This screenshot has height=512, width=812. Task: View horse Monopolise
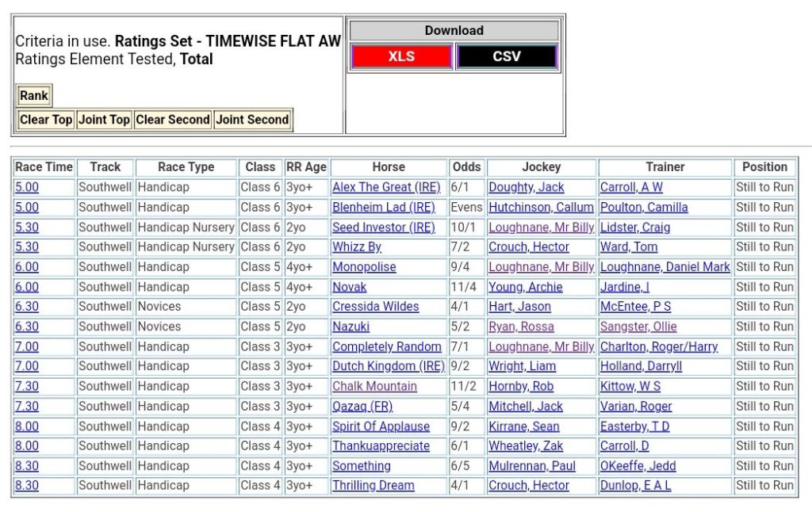click(364, 267)
